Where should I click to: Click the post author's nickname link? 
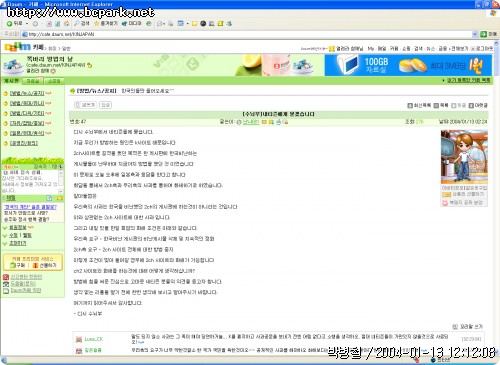pos(251,122)
